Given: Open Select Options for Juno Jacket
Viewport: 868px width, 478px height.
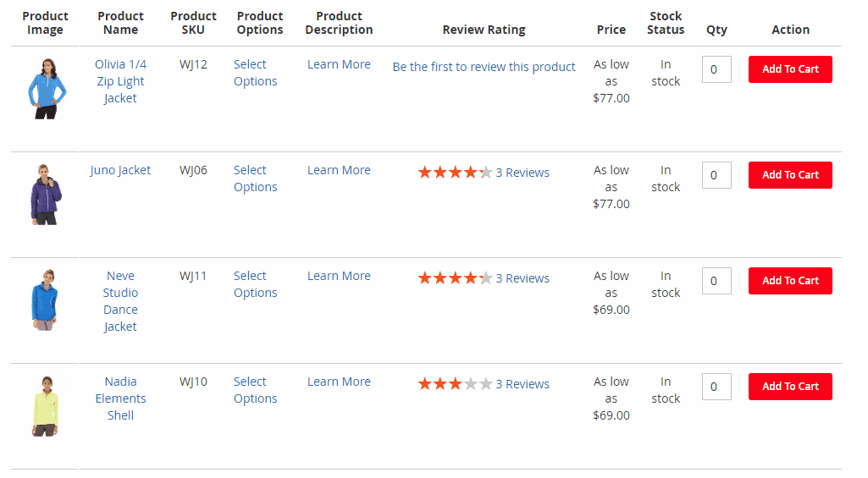Looking at the screenshot, I should click(255, 179).
